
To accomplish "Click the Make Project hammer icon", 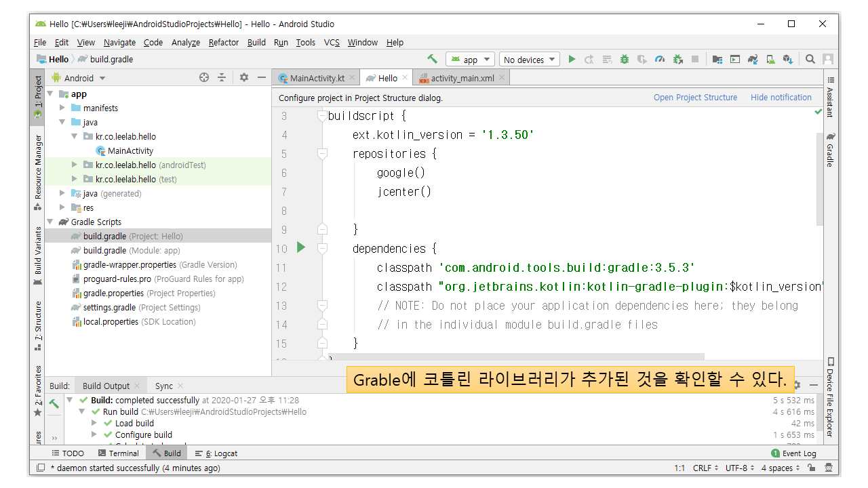I will click(x=432, y=60).
